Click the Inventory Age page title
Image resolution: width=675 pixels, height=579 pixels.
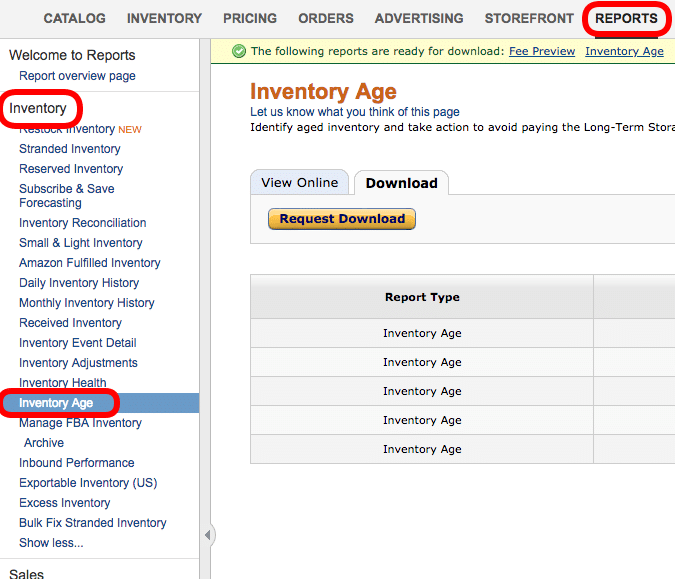pos(323,92)
